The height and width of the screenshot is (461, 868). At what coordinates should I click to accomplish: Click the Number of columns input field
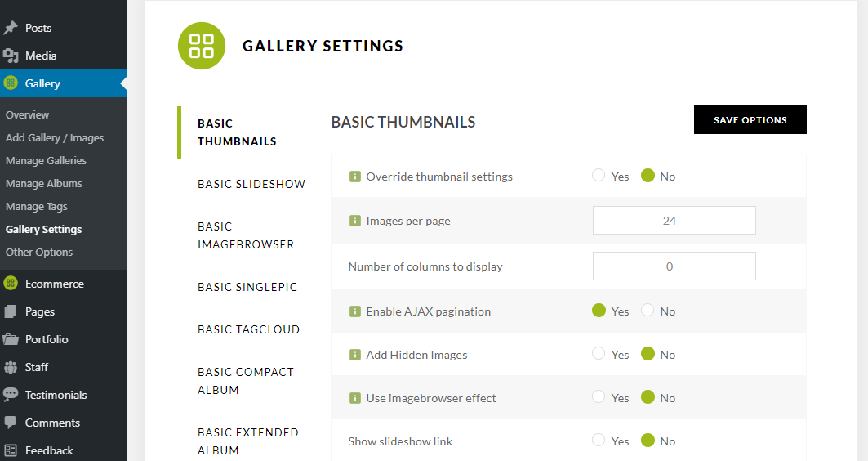pyautogui.click(x=674, y=266)
